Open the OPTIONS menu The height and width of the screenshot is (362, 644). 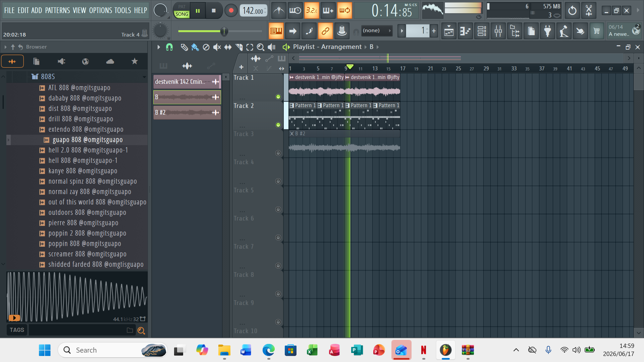coord(101,10)
